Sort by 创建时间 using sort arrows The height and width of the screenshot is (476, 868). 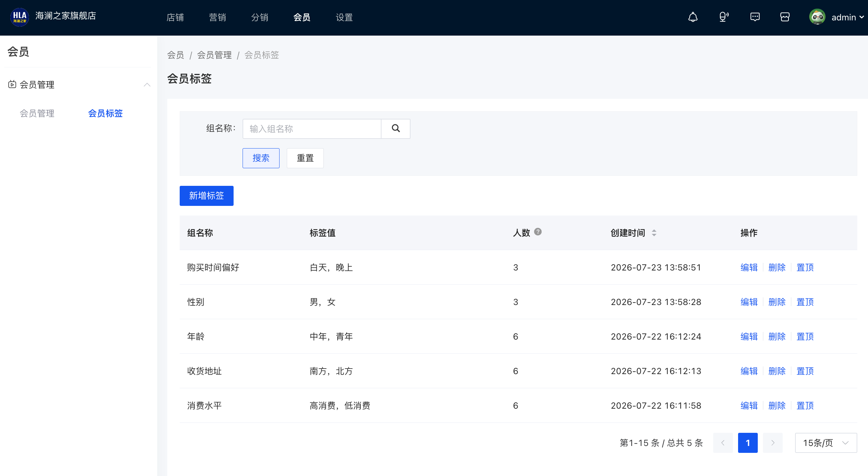[x=654, y=233]
